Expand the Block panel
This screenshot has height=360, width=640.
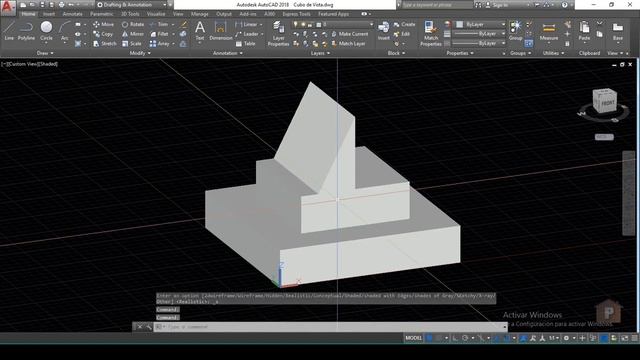(396, 53)
